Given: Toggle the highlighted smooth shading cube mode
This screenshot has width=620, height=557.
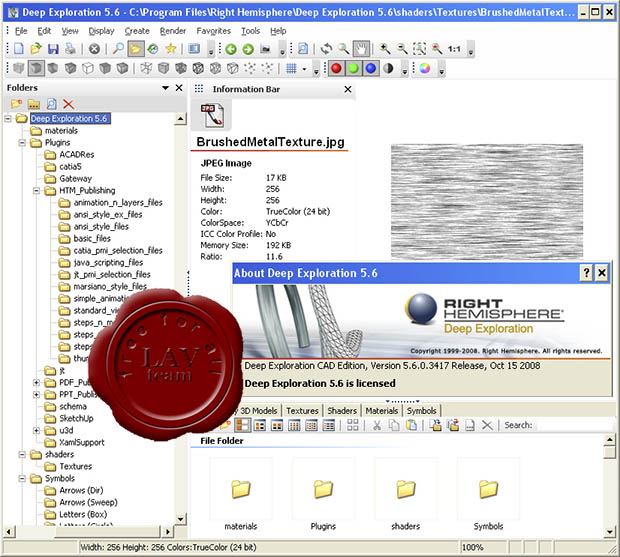Looking at the screenshot, I should pos(36,68).
